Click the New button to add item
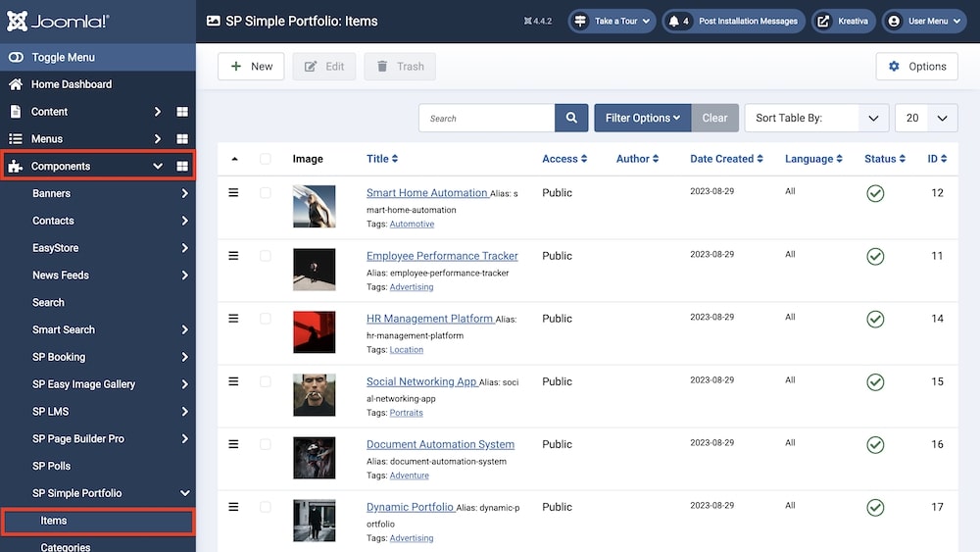 click(251, 67)
